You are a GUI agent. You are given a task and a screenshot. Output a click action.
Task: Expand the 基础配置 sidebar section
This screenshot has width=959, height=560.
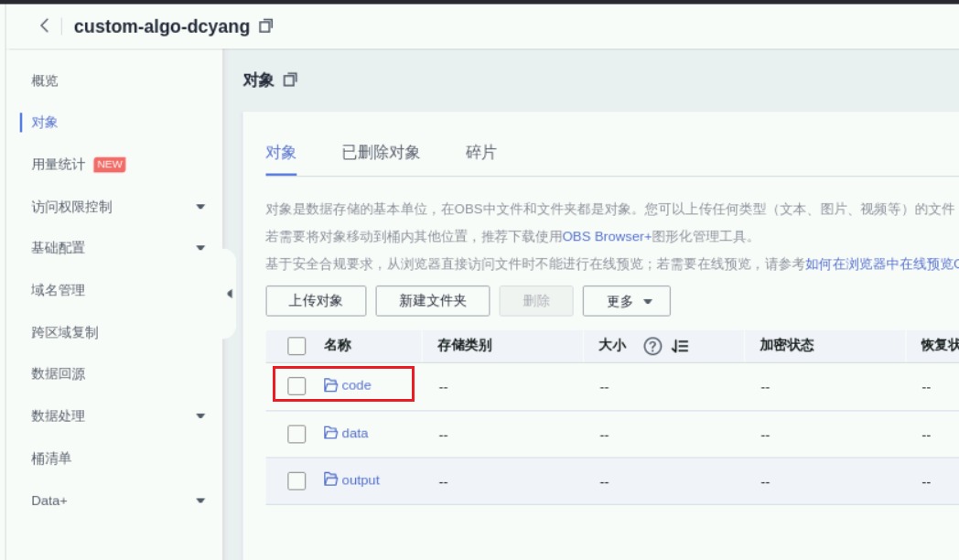pos(200,248)
